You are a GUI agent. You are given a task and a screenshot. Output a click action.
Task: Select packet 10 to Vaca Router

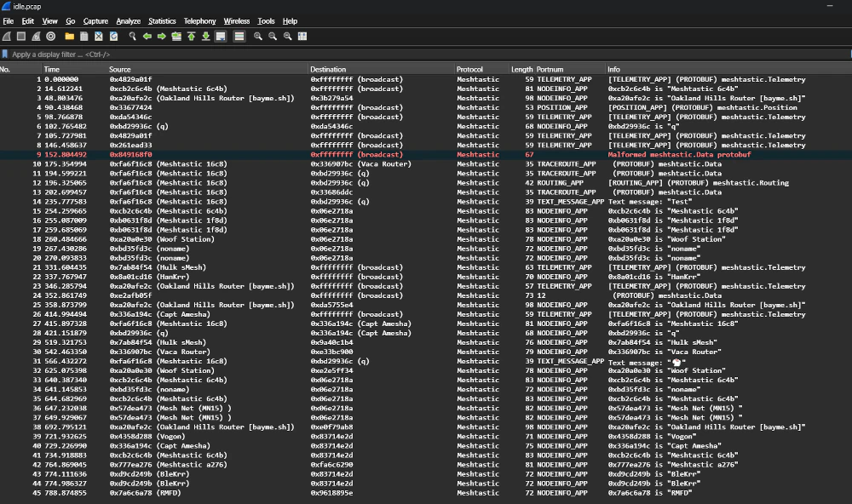coord(426,164)
